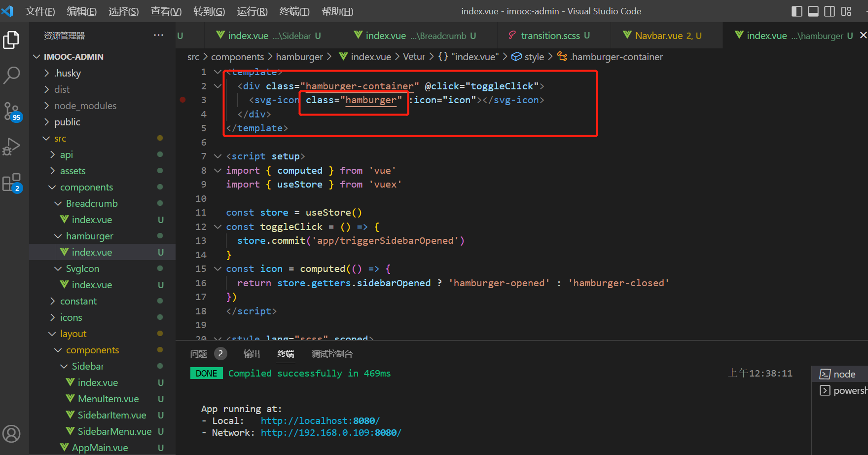Fold the computed icon block at line 15
Image resolution: width=868 pixels, height=455 pixels.
coord(217,268)
